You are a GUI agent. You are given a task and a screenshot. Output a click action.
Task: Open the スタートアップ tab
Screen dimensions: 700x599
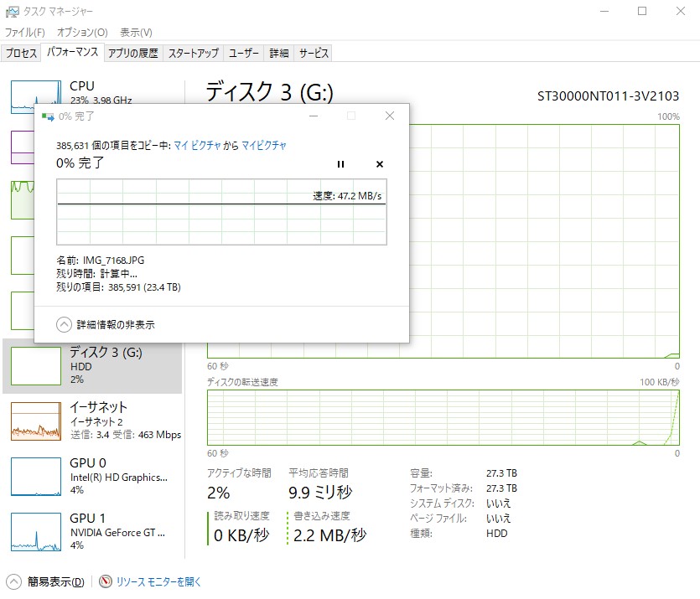click(194, 53)
